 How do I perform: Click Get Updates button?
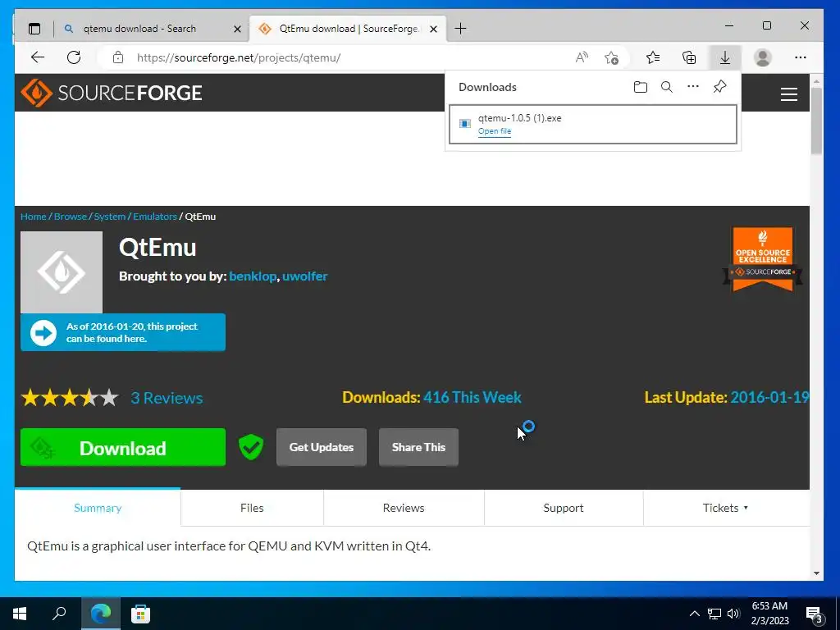pos(322,447)
